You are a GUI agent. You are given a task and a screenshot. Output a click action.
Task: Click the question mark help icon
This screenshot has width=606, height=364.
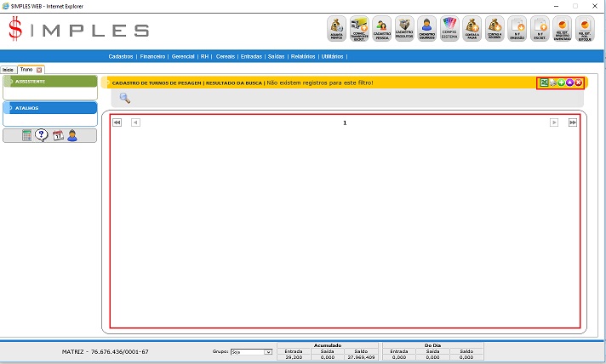tap(42, 135)
